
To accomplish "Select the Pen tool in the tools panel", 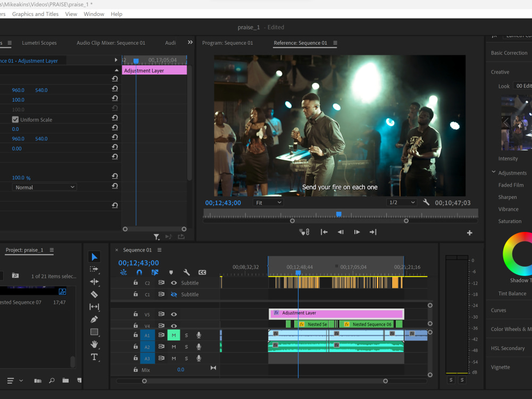I will point(94,319).
